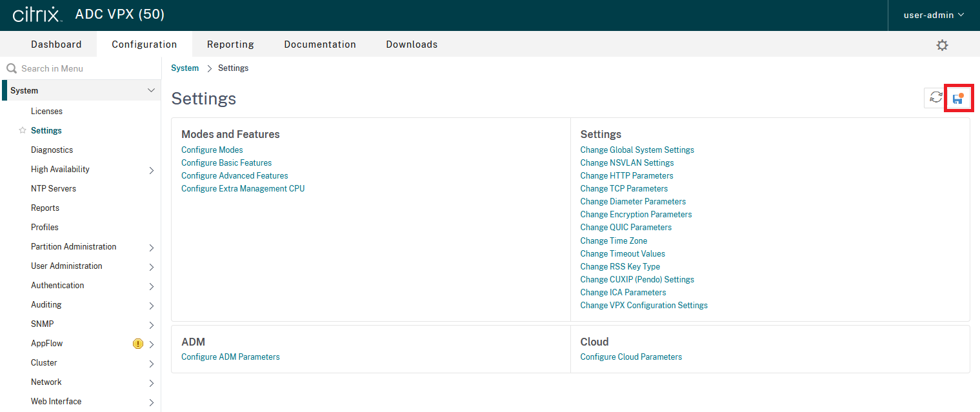Click the search magnifier icon in menu
The height and width of the screenshot is (412, 980).
(x=12, y=68)
